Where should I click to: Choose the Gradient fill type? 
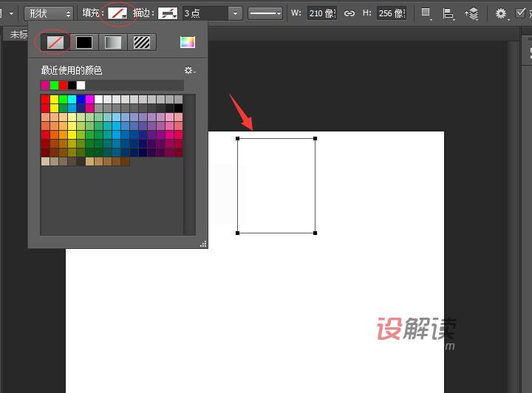(112, 42)
